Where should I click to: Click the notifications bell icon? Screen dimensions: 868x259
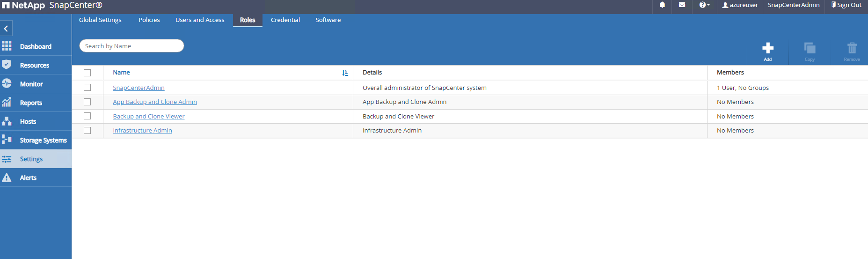662,5
